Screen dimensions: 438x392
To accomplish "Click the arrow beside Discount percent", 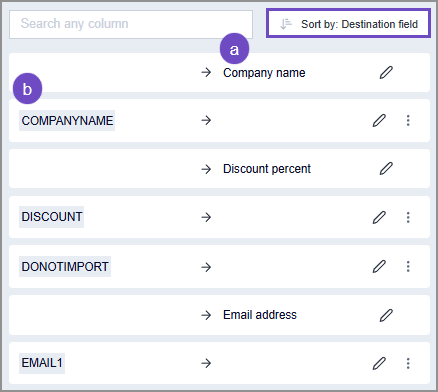I will pyautogui.click(x=206, y=169).
